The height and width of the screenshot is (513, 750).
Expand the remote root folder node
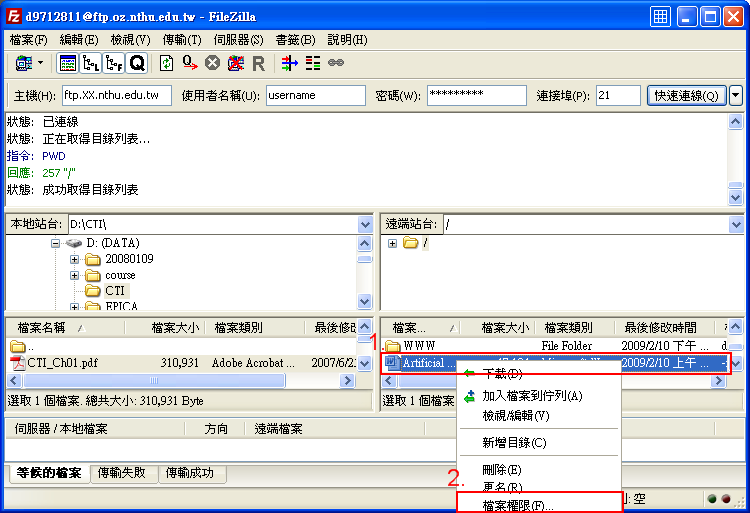pyautogui.click(x=392, y=243)
